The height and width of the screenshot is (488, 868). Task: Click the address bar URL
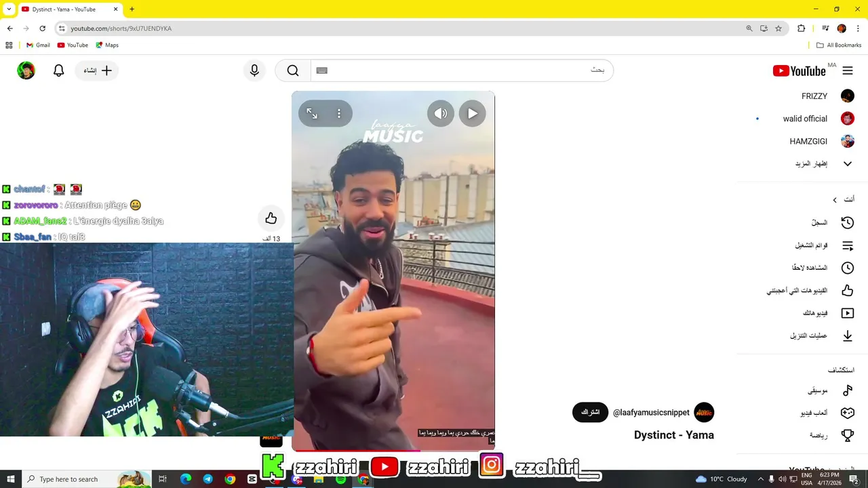click(121, 28)
